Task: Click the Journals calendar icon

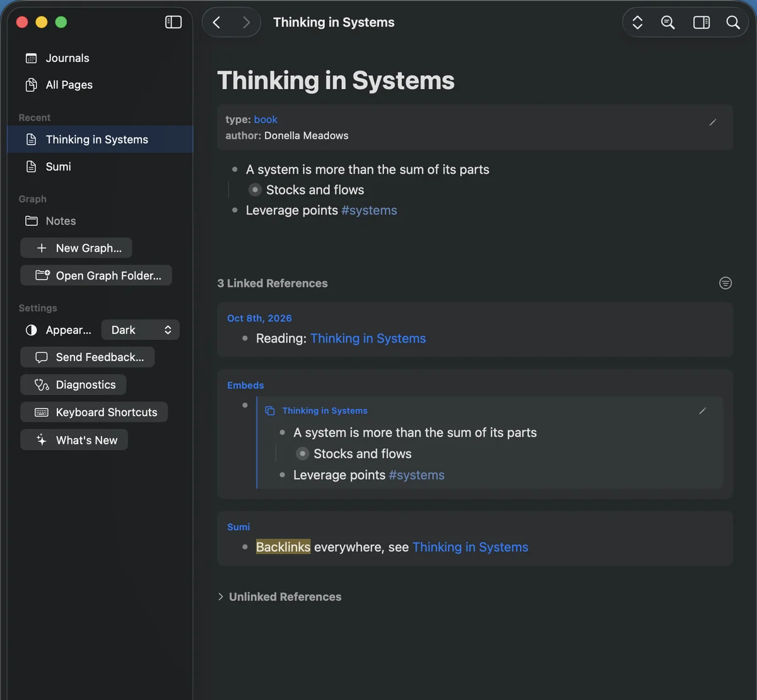Action: point(31,58)
